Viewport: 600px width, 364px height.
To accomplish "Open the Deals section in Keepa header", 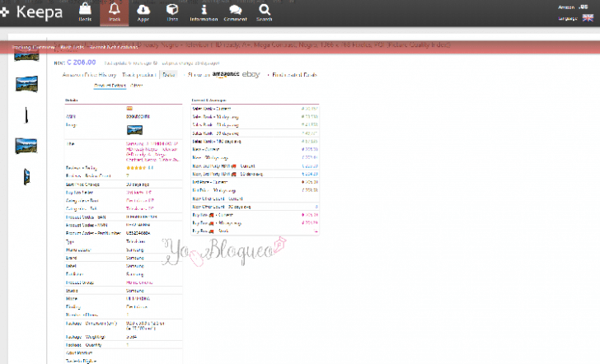I will coord(85,12).
